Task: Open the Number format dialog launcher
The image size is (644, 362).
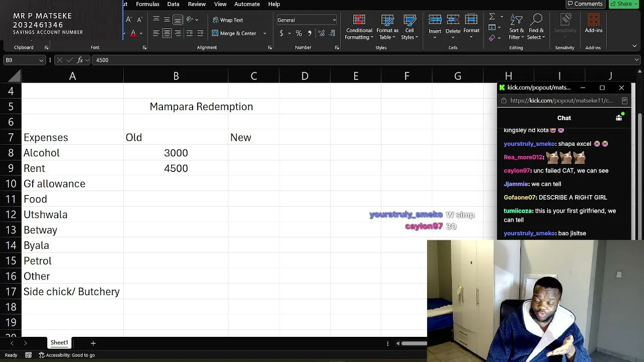Action: [x=337, y=48]
